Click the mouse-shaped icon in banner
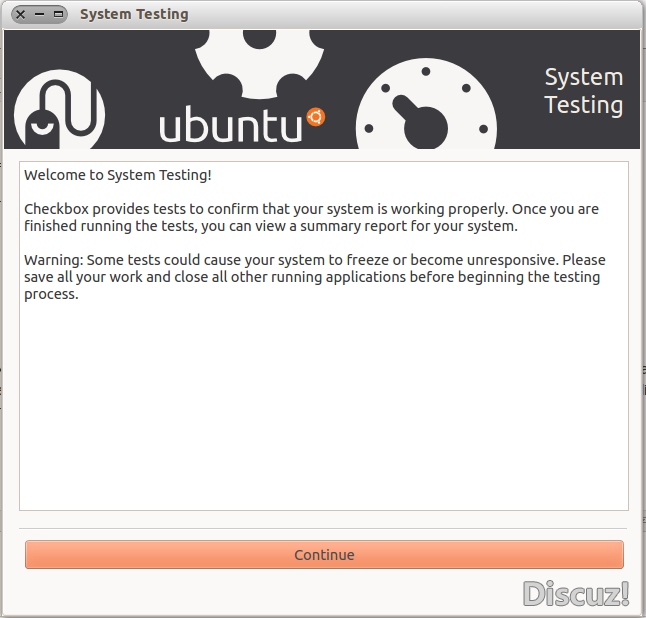 [x=59, y=110]
